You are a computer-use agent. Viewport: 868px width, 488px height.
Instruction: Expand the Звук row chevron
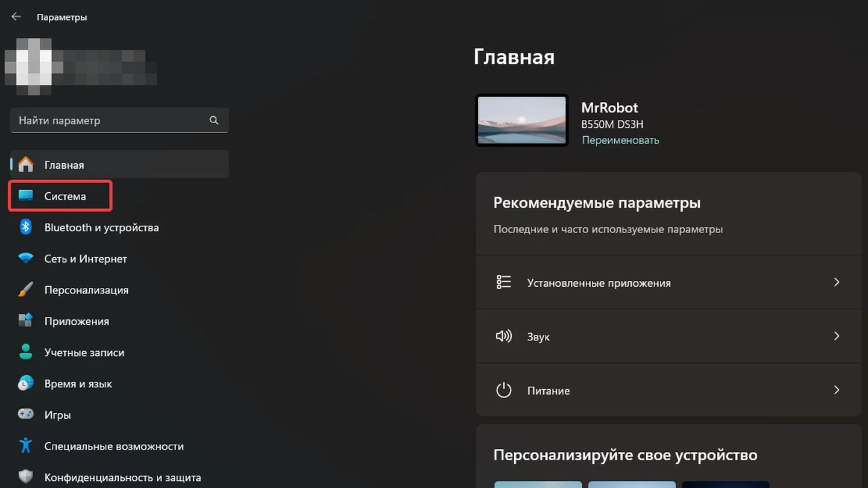pos(836,336)
